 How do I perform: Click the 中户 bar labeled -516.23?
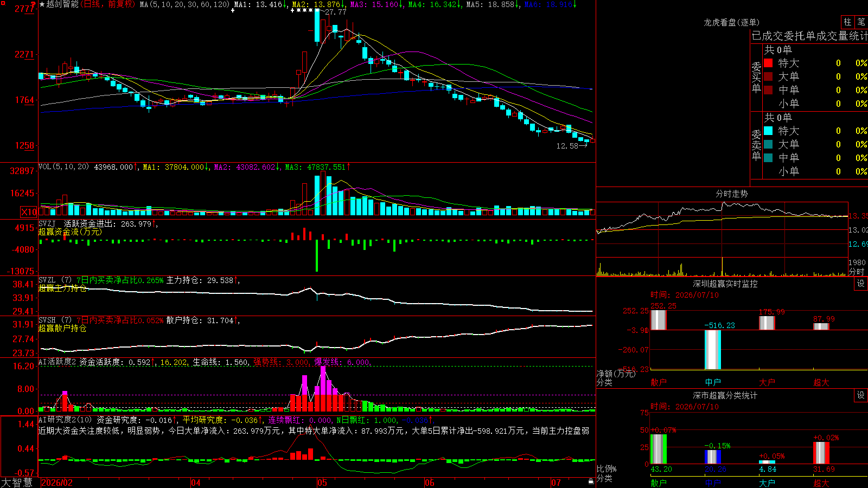click(x=713, y=350)
